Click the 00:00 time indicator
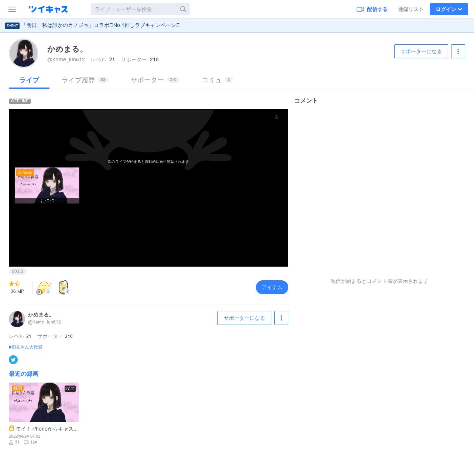This screenshot has width=474, height=476. [17, 271]
